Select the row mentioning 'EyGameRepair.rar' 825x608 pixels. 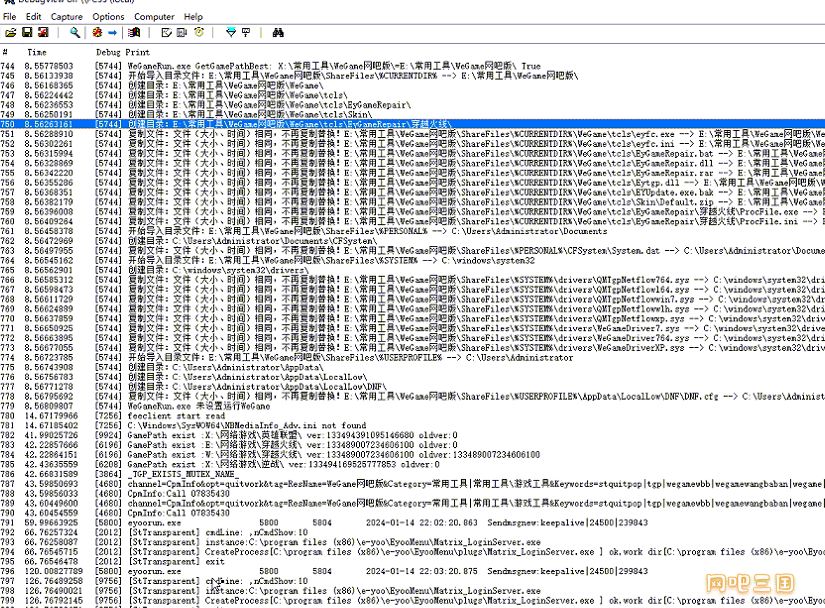click(412, 173)
